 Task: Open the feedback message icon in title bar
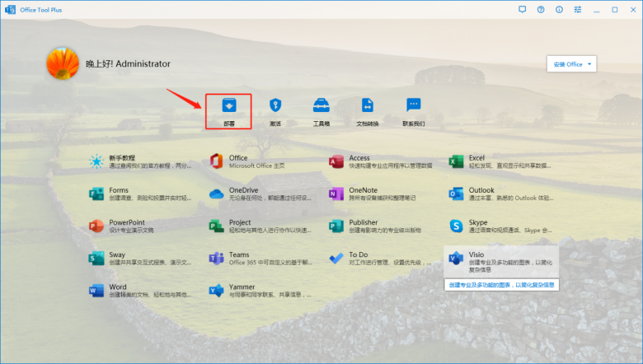tap(522, 9)
